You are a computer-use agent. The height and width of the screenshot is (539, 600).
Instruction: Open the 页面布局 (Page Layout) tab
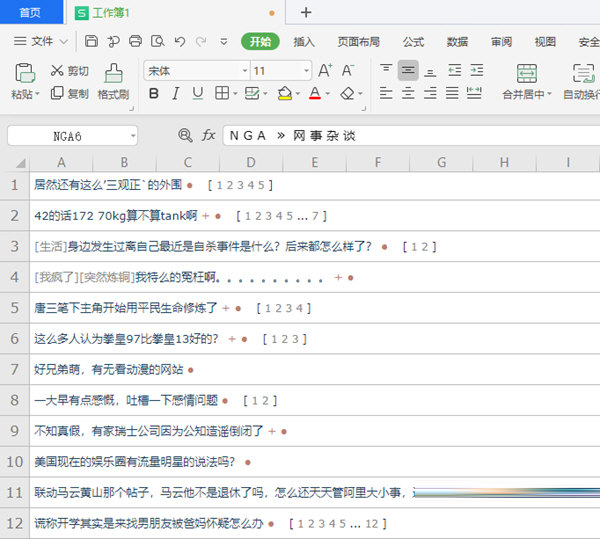coord(358,42)
